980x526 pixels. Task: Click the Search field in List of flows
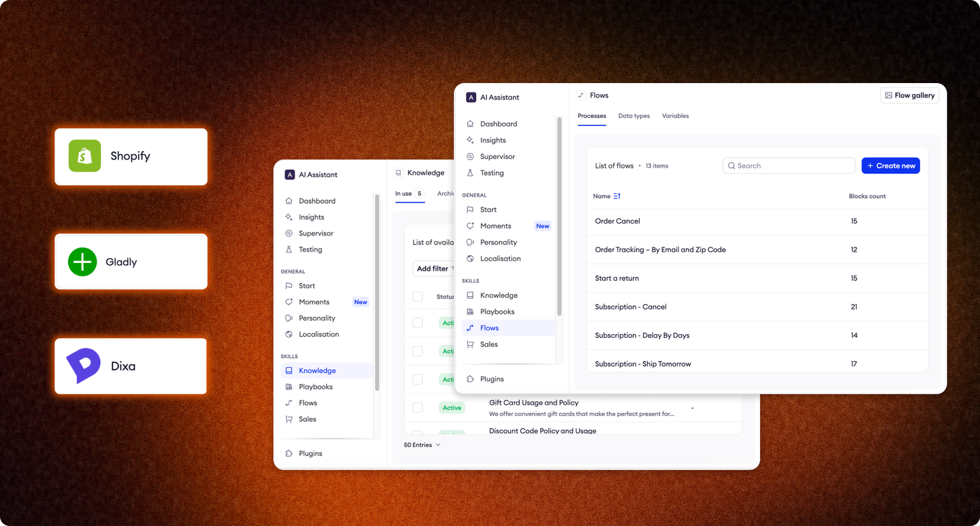pos(789,166)
